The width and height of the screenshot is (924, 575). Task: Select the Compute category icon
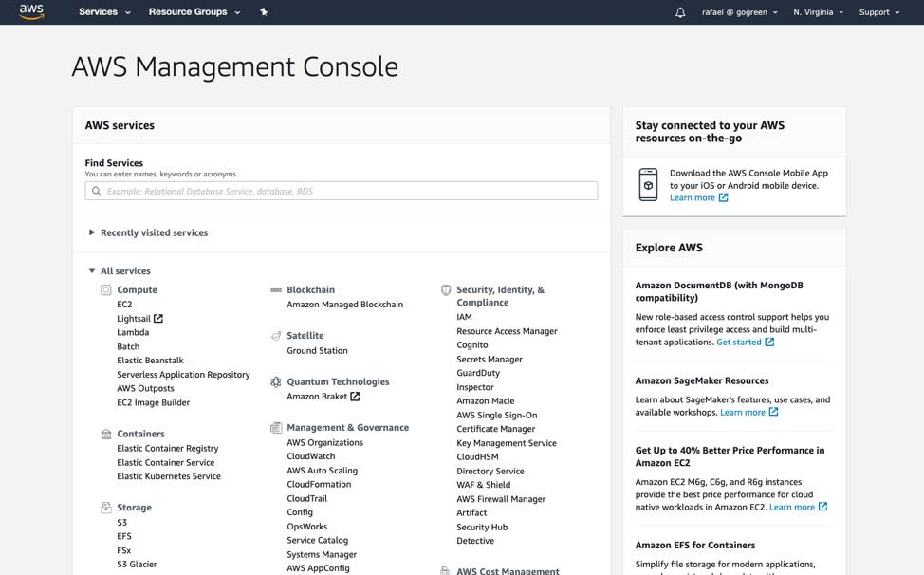click(105, 289)
